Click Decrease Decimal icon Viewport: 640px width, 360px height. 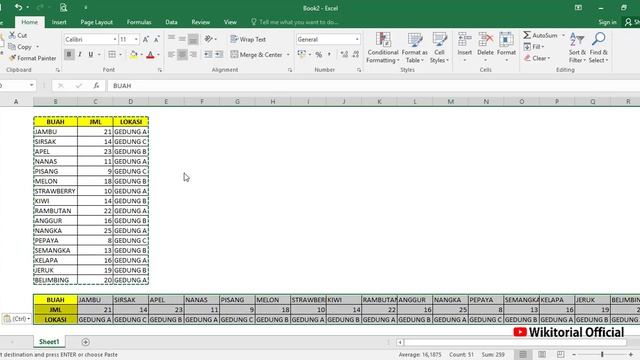pyautogui.click(x=356, y=54)
